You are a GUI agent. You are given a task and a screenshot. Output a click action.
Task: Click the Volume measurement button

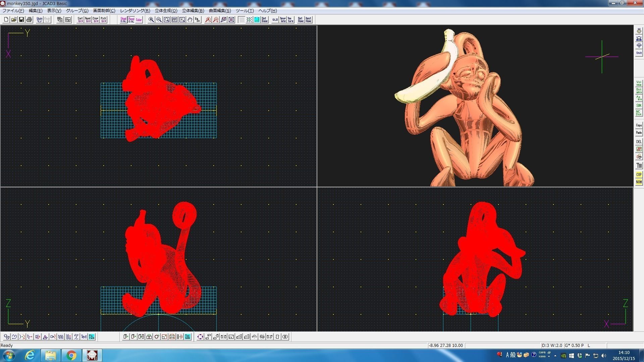pyautogui.click(x=639, y=83)
